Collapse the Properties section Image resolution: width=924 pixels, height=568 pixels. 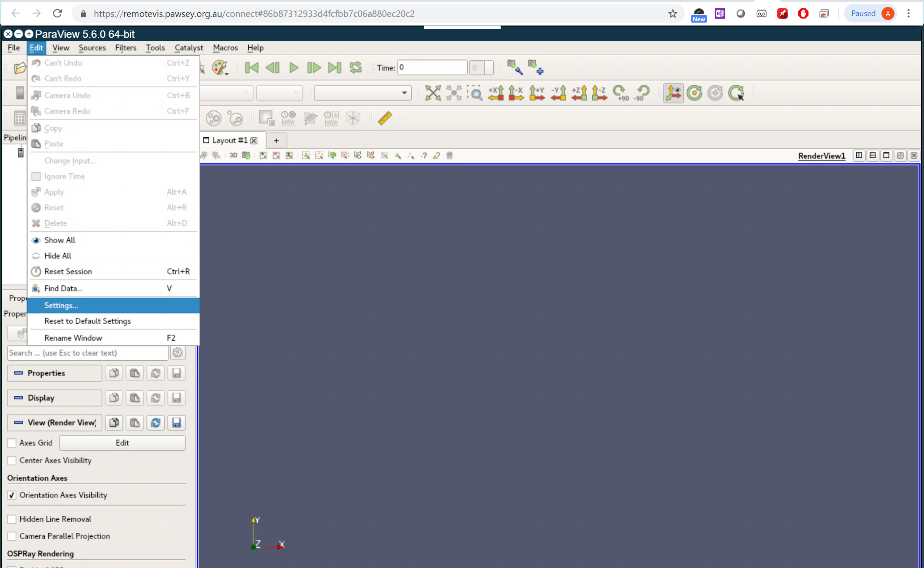[55, 373]
